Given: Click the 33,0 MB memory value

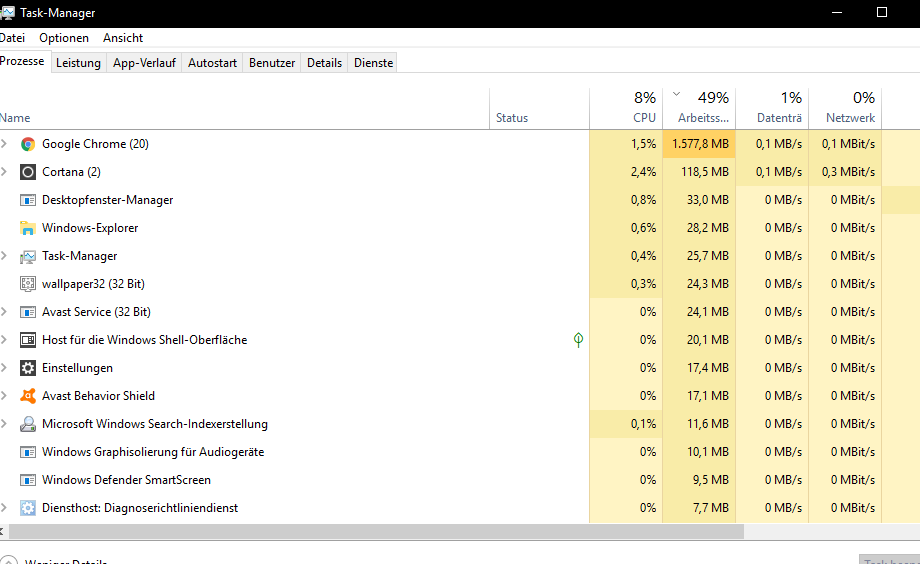Looking at the screenshot, I should coord(708,200).
